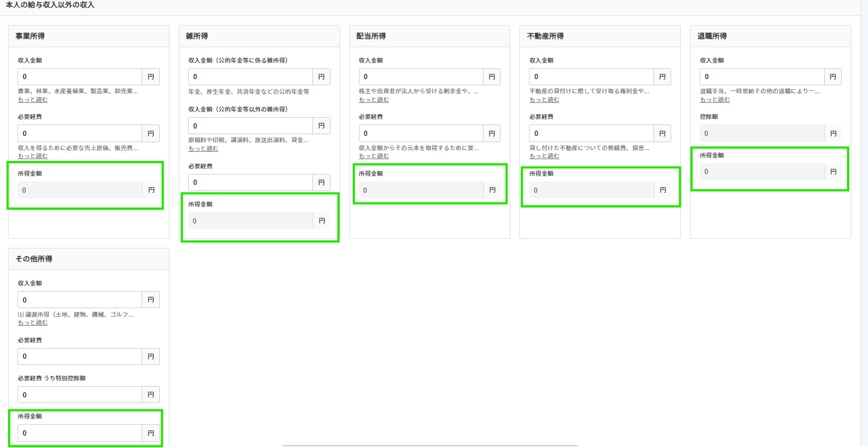
Task: Click the 配当所得 収入金額 input field
Action: (x=421, y=77)
